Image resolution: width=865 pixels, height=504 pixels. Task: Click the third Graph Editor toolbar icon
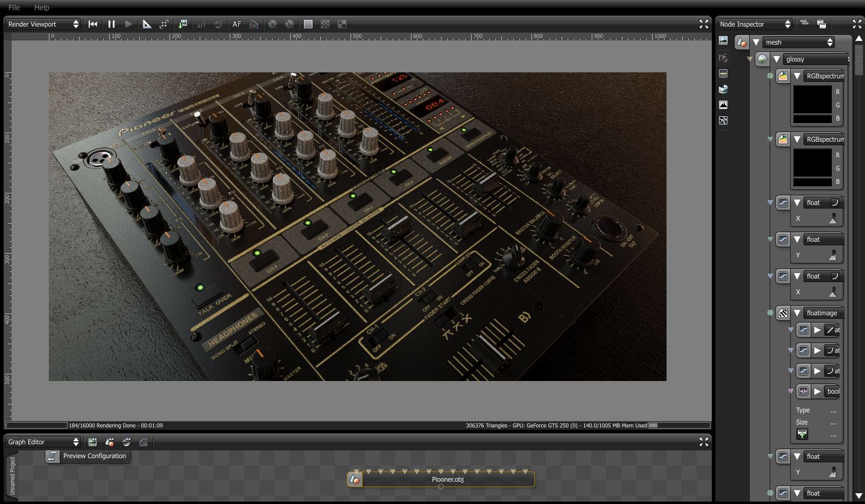pos(127,442)
